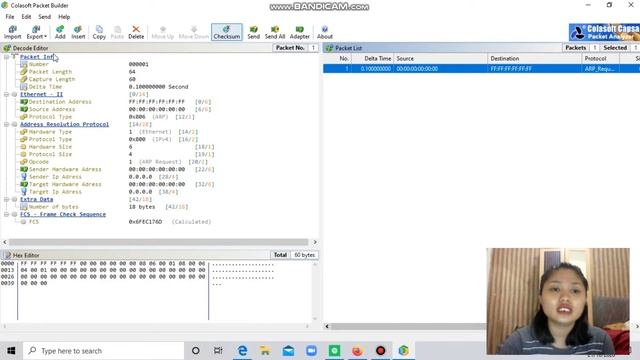The image size is (640, 360).
Task: Open the Adapter selection icon
Action: click(300, 32)
